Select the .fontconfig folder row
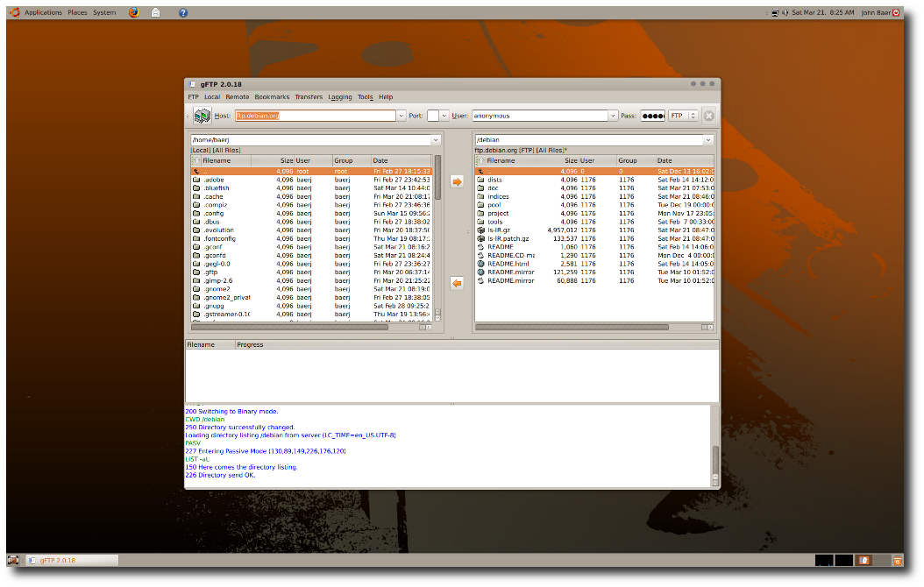Image resolution: width=924 pixels, height=587 pixels. (311, 239)
